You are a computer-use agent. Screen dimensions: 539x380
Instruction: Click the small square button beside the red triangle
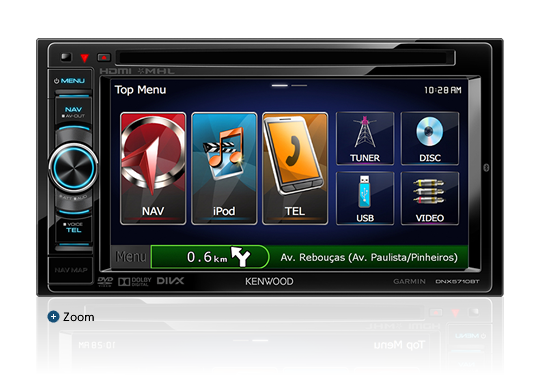[66, 57]
